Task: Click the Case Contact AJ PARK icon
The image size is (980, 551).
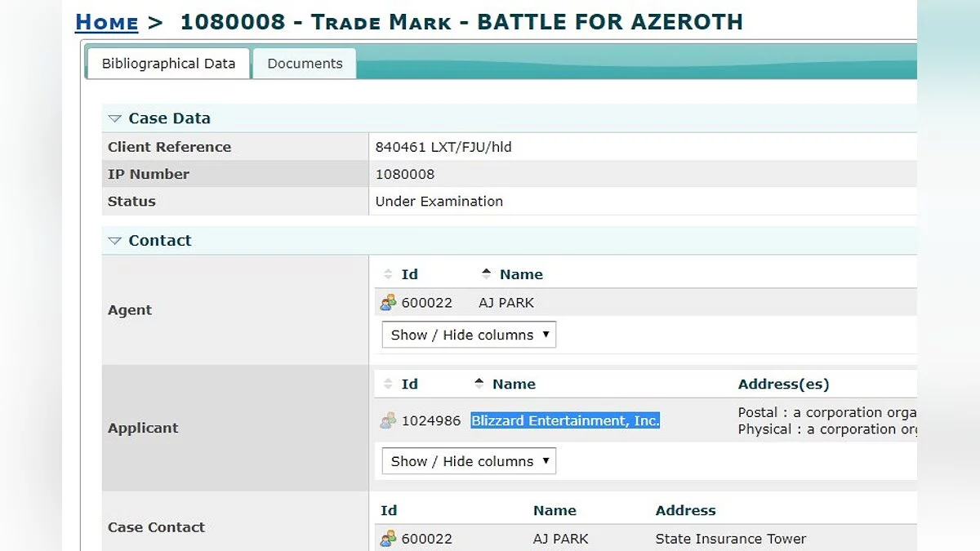Action: pyautogui.click(x=388, y=539)
